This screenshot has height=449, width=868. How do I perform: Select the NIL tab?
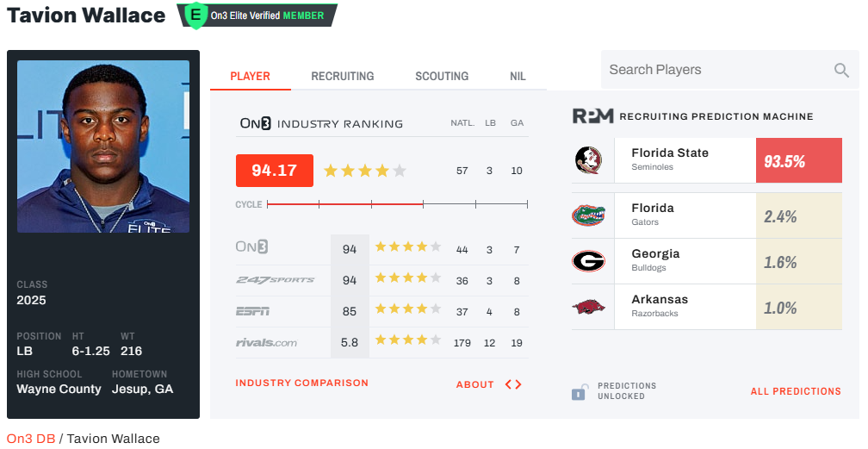(518, 76)
